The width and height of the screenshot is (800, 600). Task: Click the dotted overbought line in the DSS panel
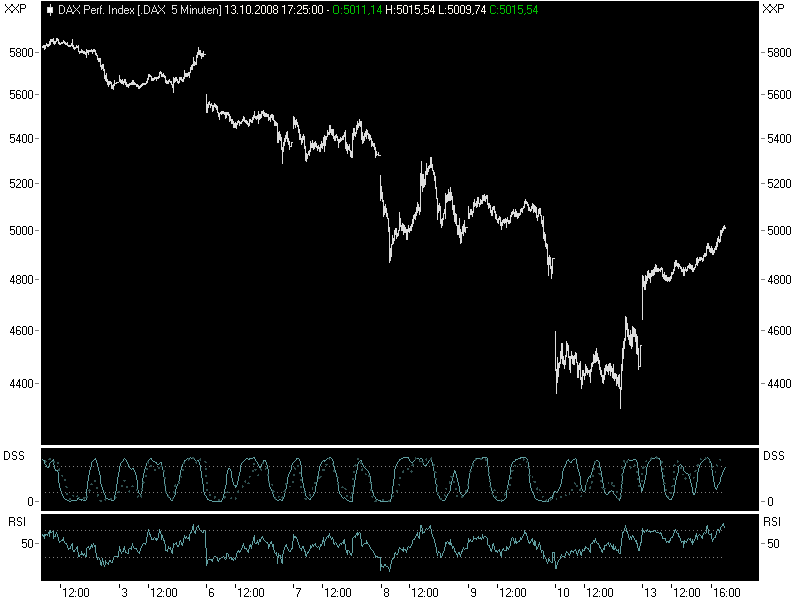(x=400, y=465)
